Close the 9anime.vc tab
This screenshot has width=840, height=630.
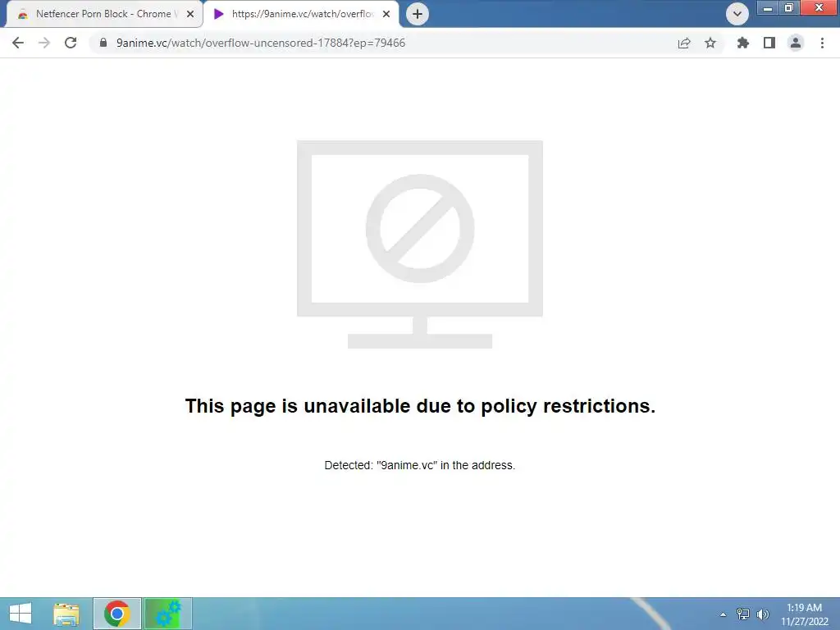pos(386,14)
